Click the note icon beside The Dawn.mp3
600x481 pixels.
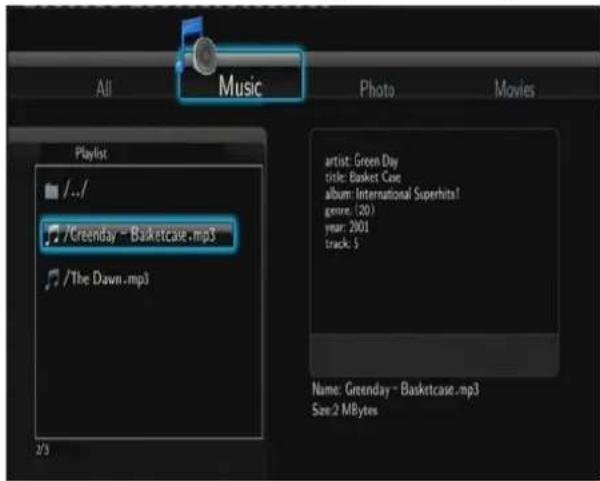(52, 279)
